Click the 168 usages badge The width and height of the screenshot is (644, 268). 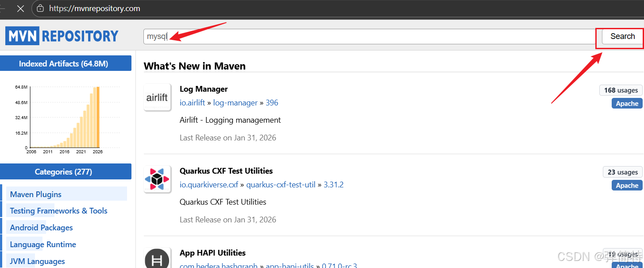tap(621, 90)
